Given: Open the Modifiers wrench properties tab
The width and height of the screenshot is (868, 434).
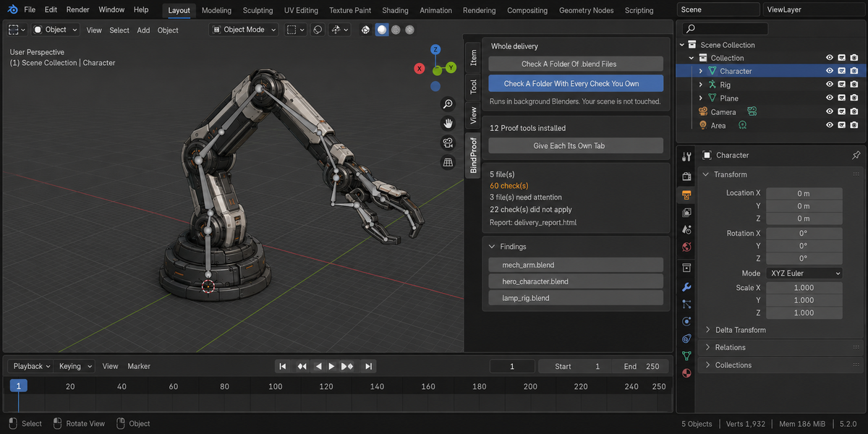Looking at the screenshot, I should point(686,287).
